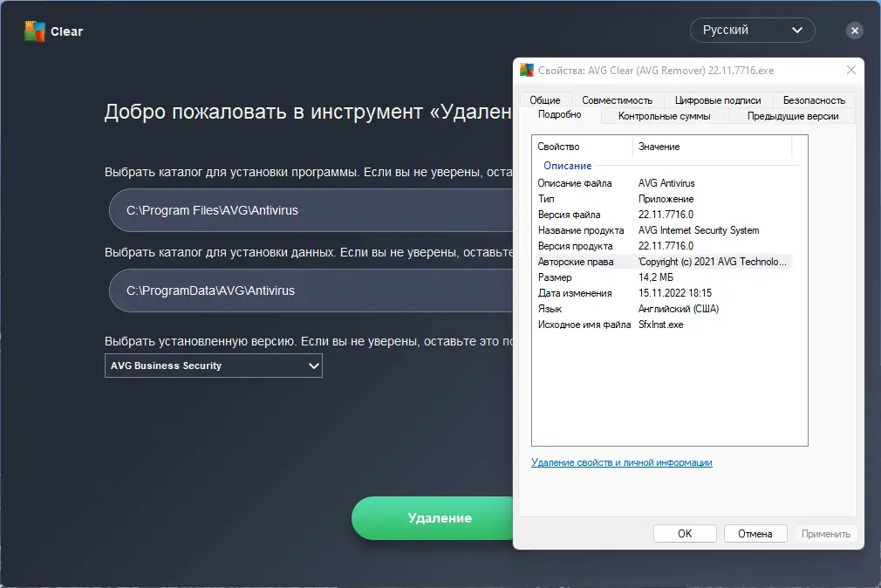Open the Предыдущие версии tab

792,116
